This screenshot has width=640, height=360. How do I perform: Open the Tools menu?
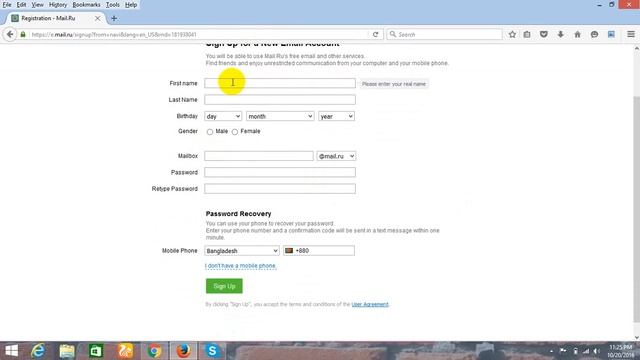pyautogui.click(x=113, y=5)
